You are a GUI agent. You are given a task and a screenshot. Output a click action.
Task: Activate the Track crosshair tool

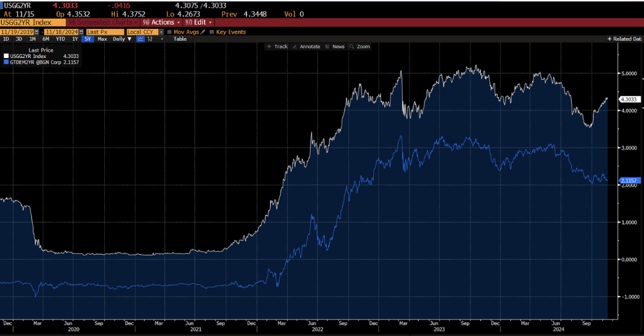[277, 47]
